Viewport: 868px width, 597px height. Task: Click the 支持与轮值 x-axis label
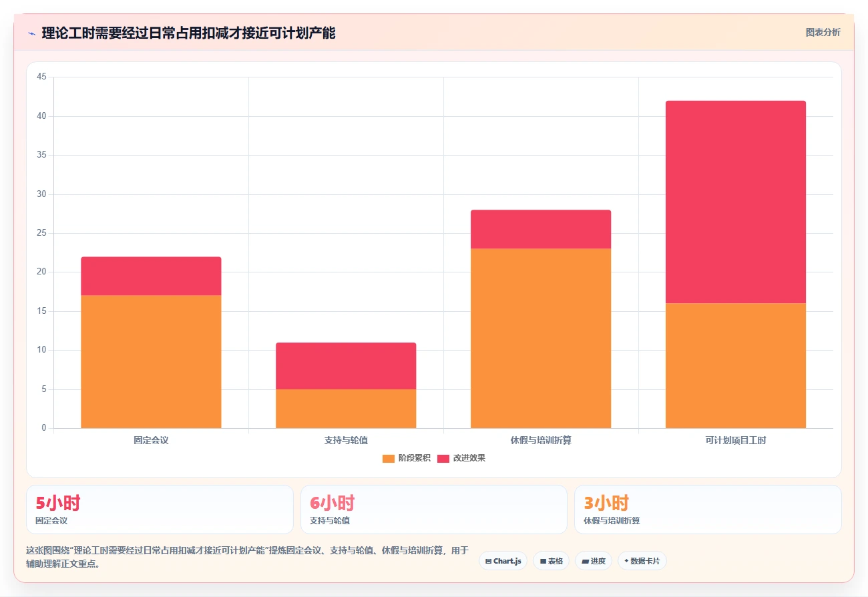(346, 440)
